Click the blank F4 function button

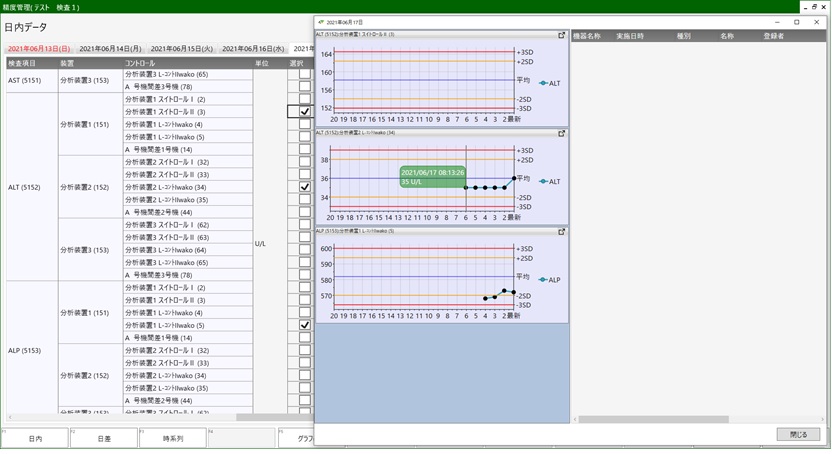pyautogui.click(x=241, y=438)
